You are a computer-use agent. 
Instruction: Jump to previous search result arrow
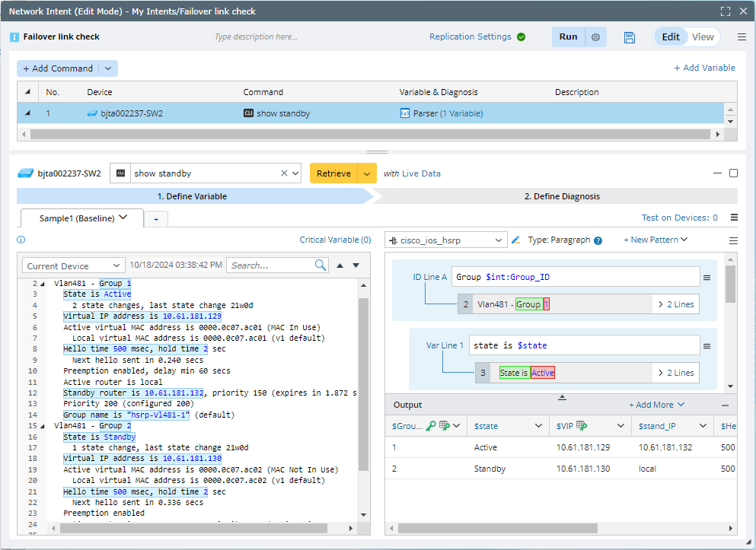pyautogui.click(x=340, y=265)
